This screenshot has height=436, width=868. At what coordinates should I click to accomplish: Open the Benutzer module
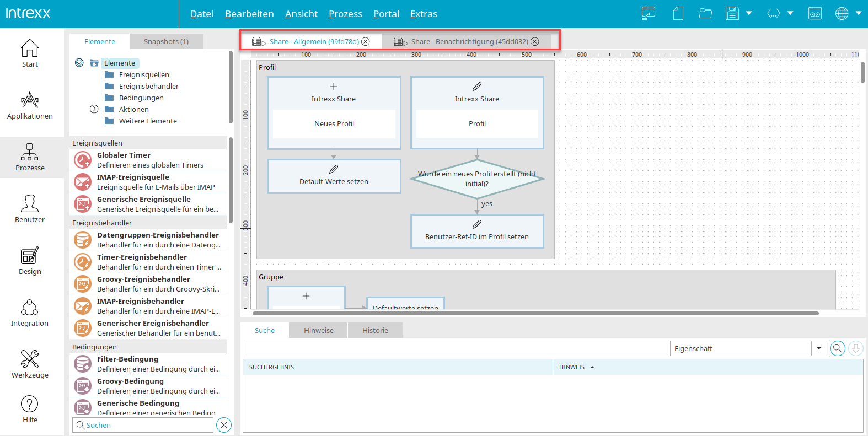(x=30, y=209)
